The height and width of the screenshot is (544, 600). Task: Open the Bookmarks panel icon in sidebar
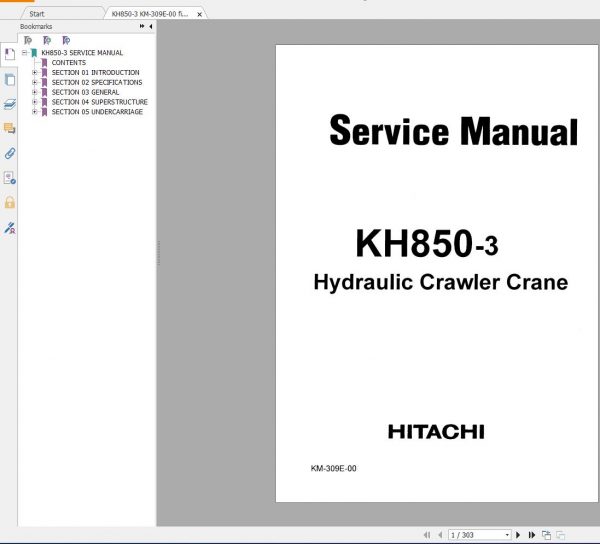[x=10, y=54]
